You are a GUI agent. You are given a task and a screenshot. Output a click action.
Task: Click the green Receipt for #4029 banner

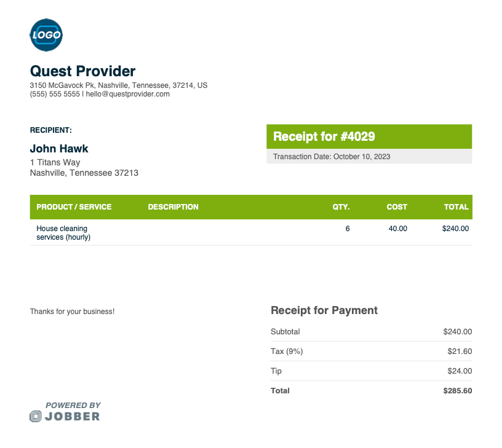click(x=369, y=136)
